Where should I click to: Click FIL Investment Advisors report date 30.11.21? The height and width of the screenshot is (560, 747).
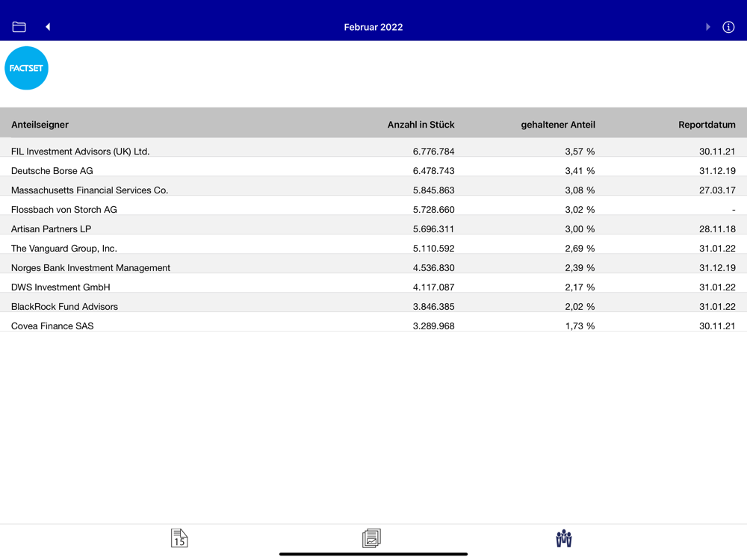point(717,152)
